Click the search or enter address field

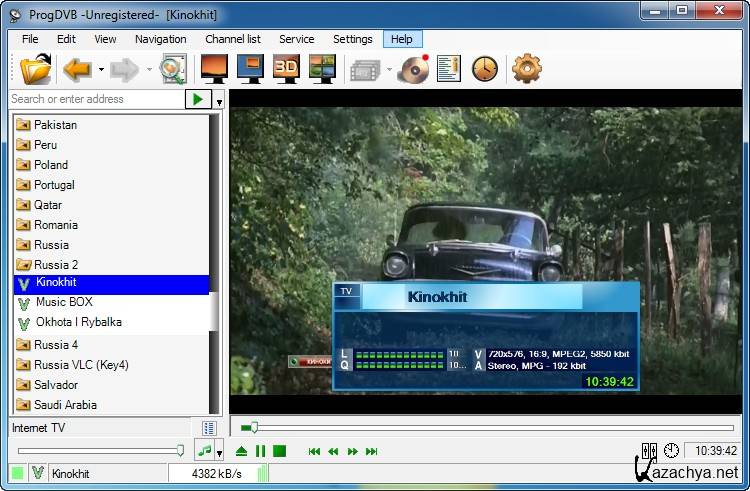(95, 99)
